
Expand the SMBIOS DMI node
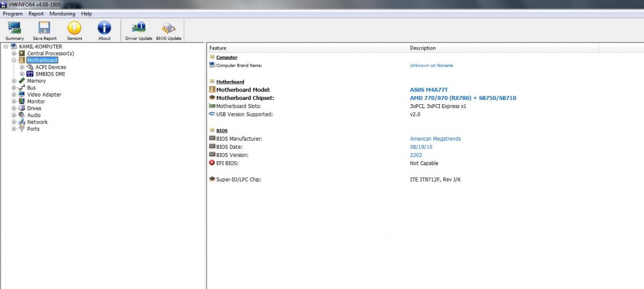(22, 74)
